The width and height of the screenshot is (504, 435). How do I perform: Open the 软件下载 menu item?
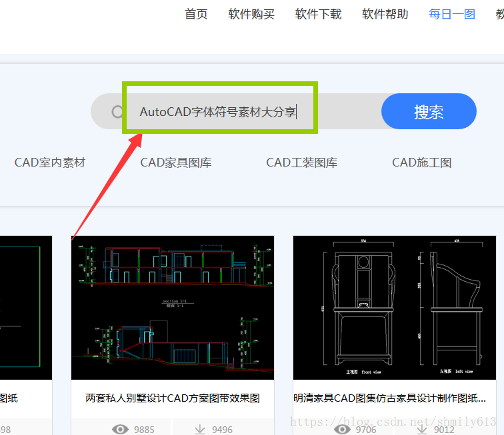pos(318,14)
